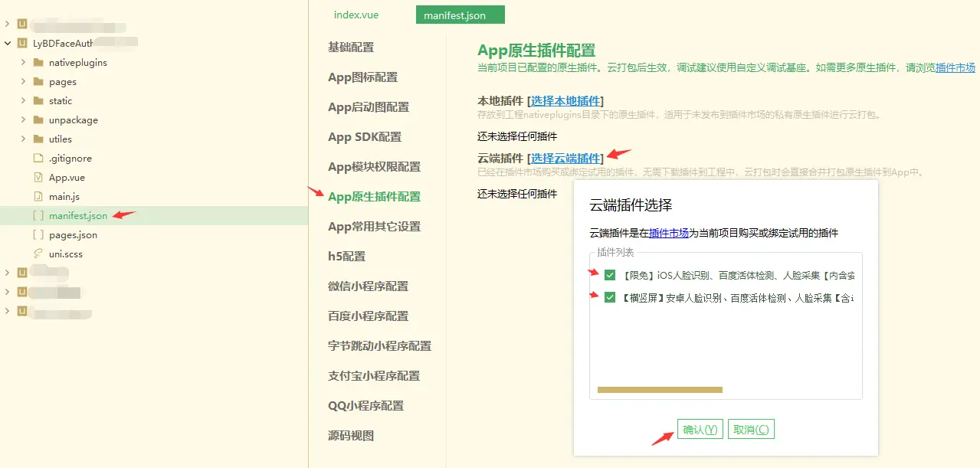Expand the unpackage folder
This screenshot has height=468, width=980.
coord(24,119)
